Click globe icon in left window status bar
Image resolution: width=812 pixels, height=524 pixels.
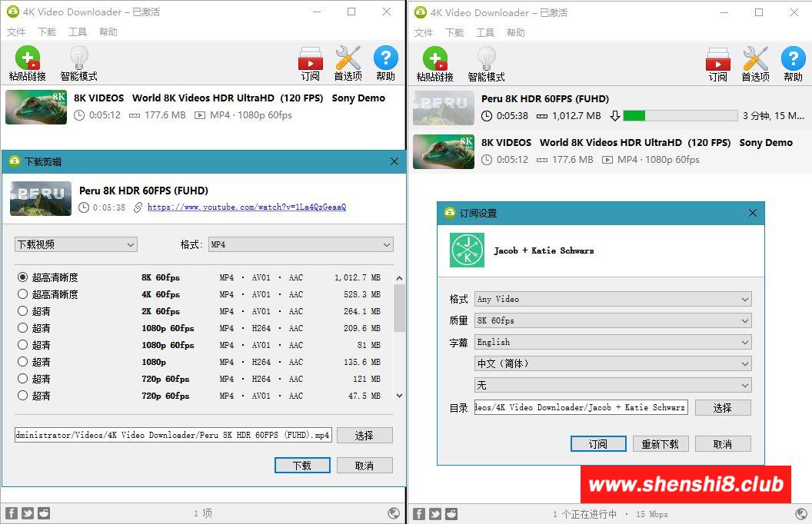click(394, 513)
